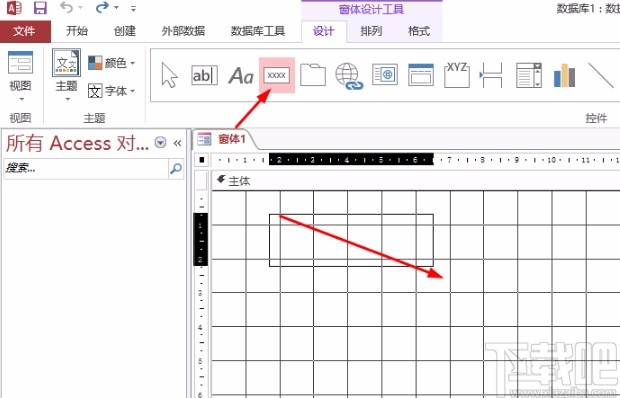Switch to the 排列 ribbon tab
620x398 pixels.
point(371,31)
